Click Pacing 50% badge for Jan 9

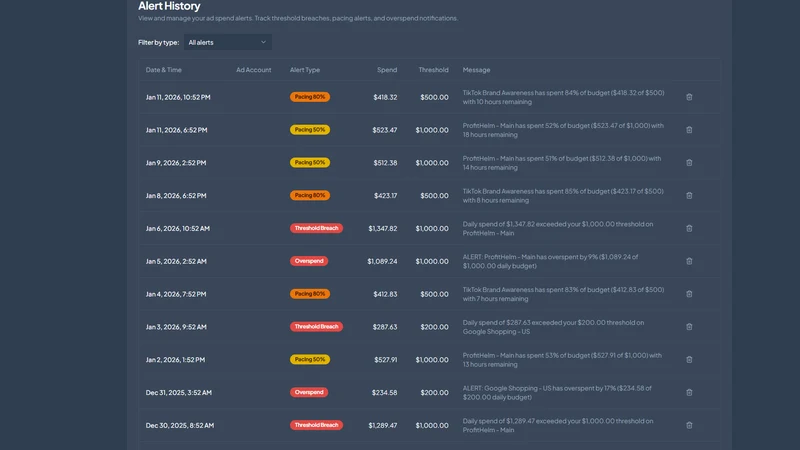310,162
